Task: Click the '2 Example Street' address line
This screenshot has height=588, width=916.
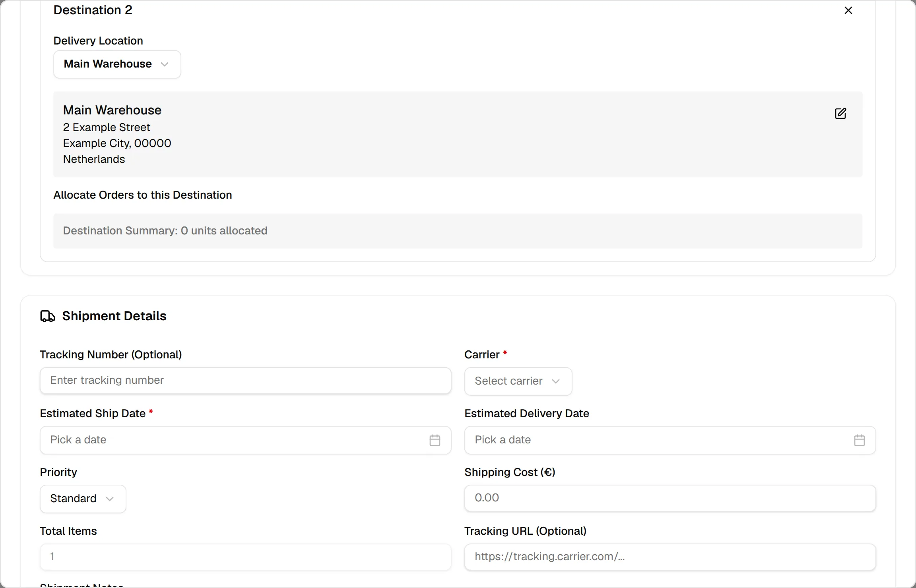Action: (107, 128)
